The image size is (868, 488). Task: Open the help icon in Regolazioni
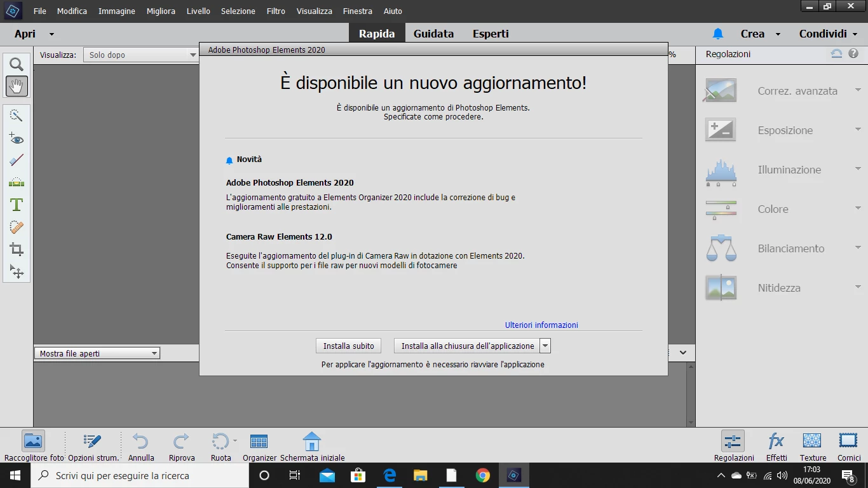[853, 54]
